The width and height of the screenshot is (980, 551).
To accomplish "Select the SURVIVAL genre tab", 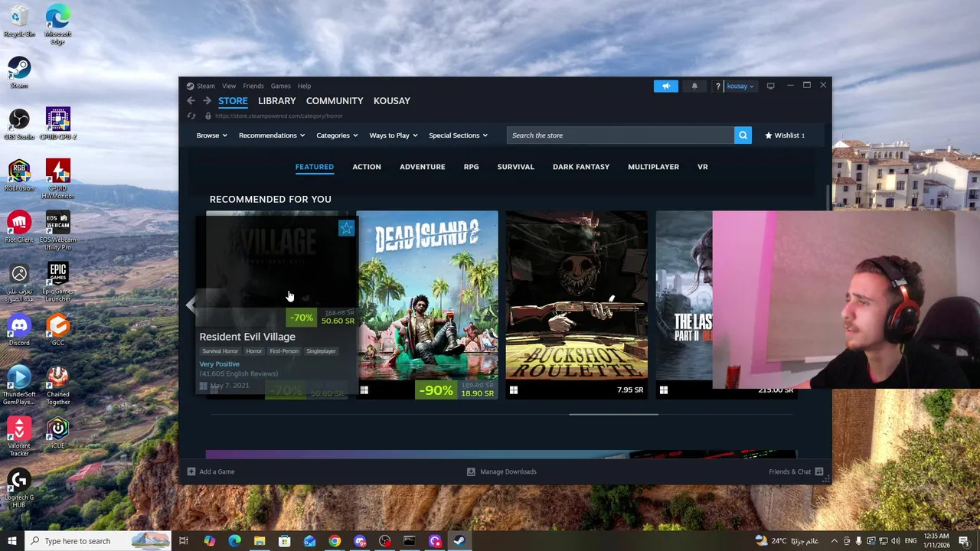I will (x=515, y=167).
